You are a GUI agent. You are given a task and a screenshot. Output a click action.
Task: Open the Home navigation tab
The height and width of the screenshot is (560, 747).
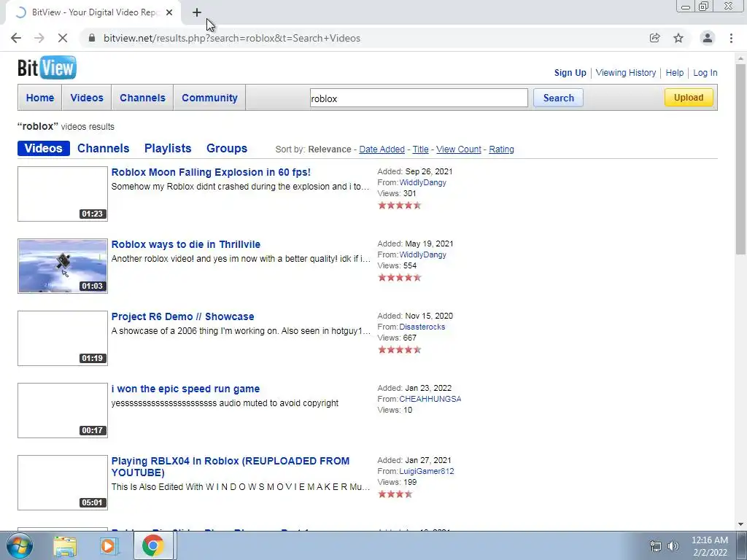40,98
